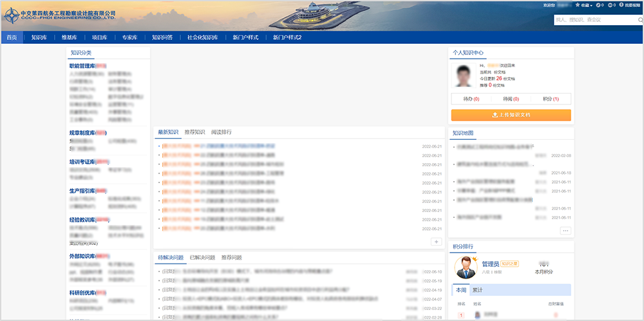This screenshot has height=321, width=644.
Task: Select the 积分排行 panel tab
Action: (x=463, y=247)
